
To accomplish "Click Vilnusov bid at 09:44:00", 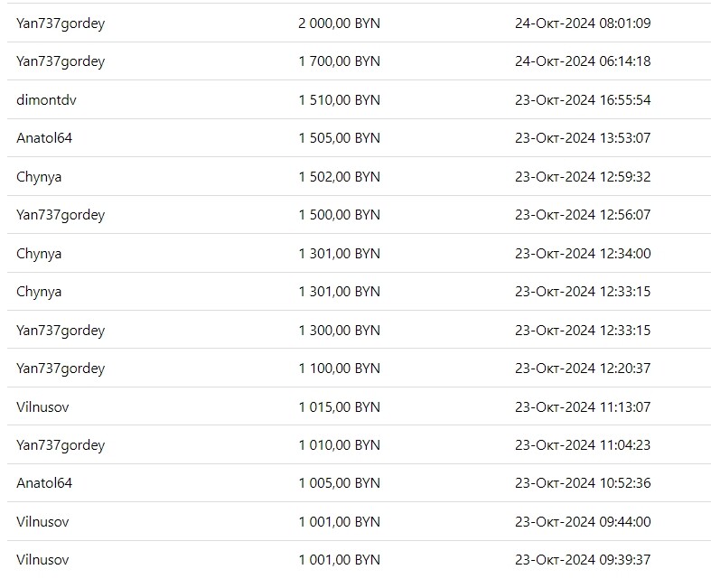I will click(42, 521).
